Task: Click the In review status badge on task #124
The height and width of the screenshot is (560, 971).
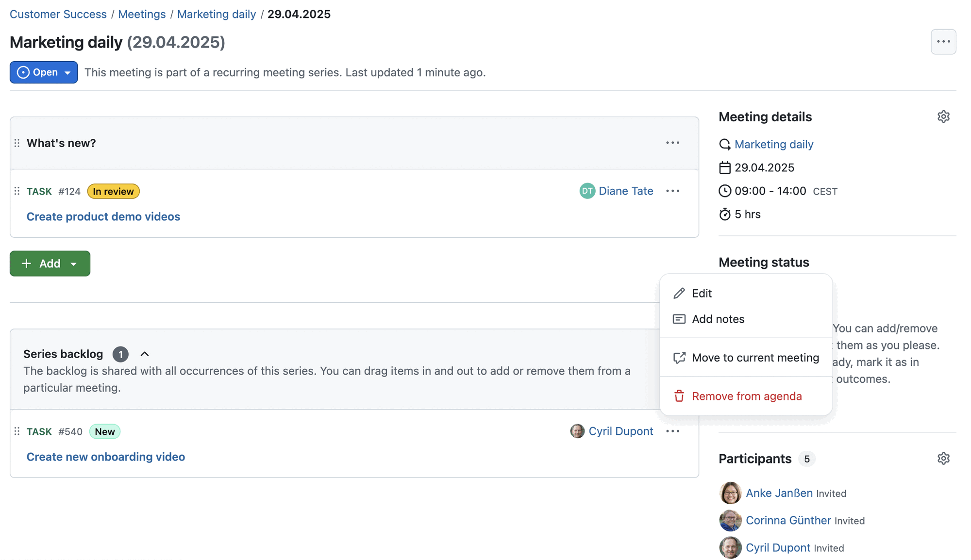Action: [113, 191]
